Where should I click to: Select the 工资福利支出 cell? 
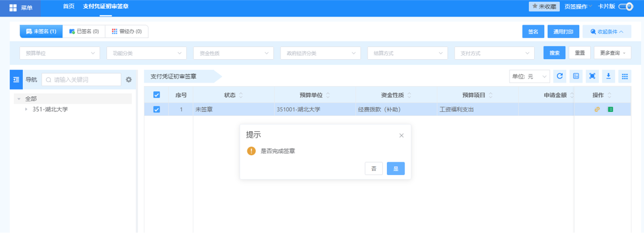pos(478,109)
